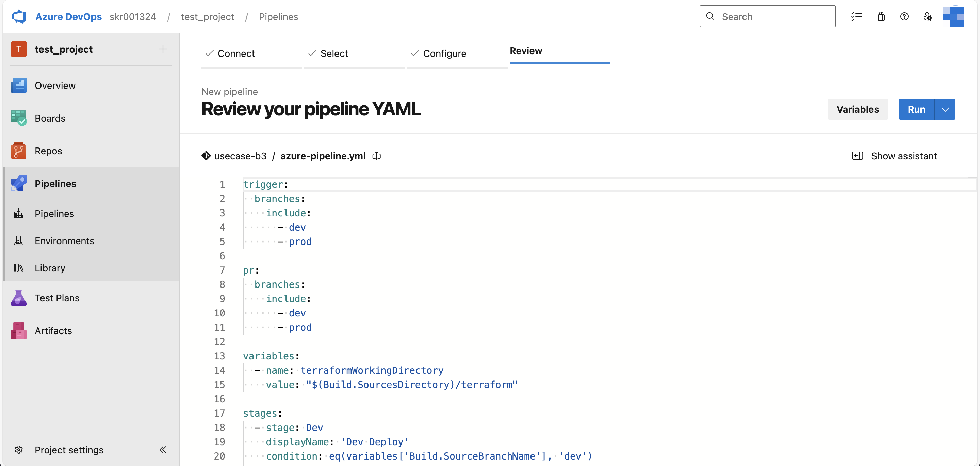
Task: Open the Repos section
Action: click(48, 150)
